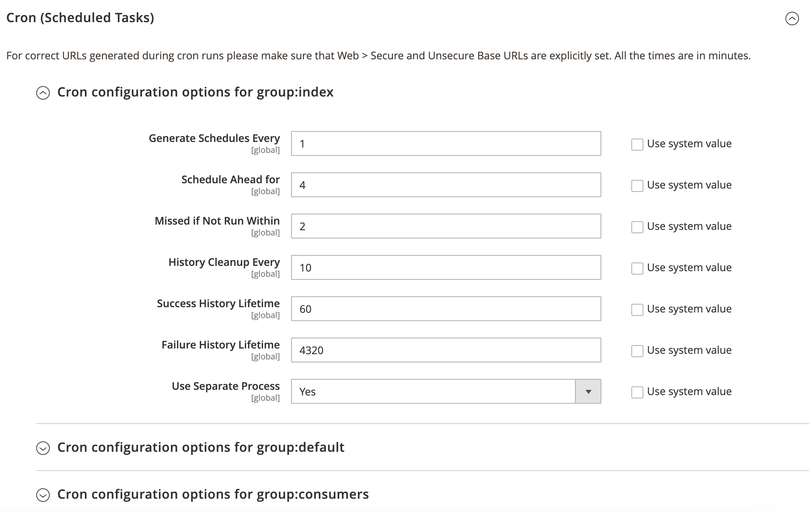Open Cron configuration options for group:default heading

[x=201, y=447]
